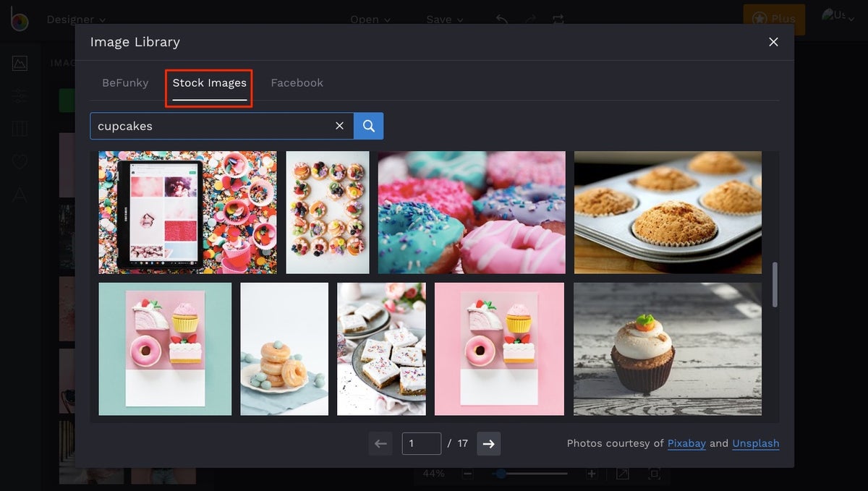Screen dimensions: 868x491
Task: Switch to the Facebook tab
Action: [x=297, y=82]
